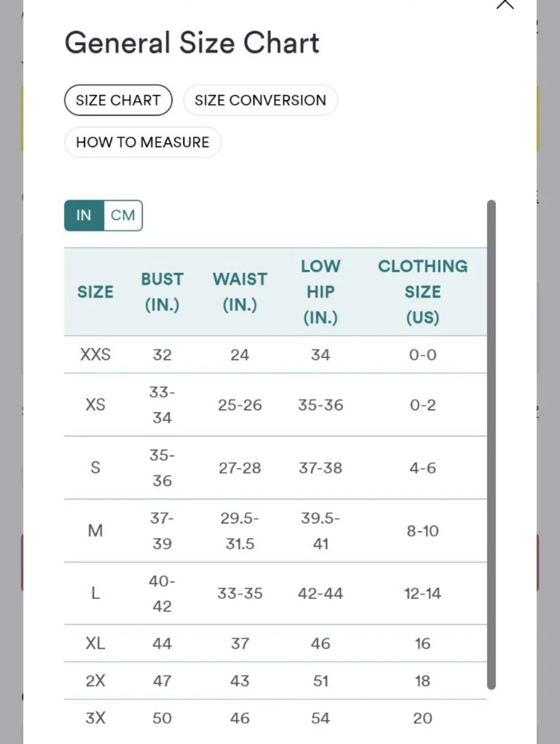Click the CLOTHING SIZE (US) column header
This screenshot has height=744, width=560.
coord(423,292)
